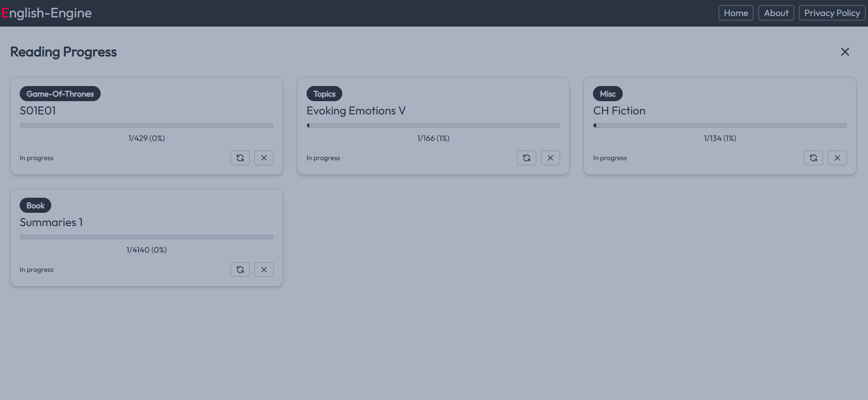Click the Misc category badge

tap(608, 94)
